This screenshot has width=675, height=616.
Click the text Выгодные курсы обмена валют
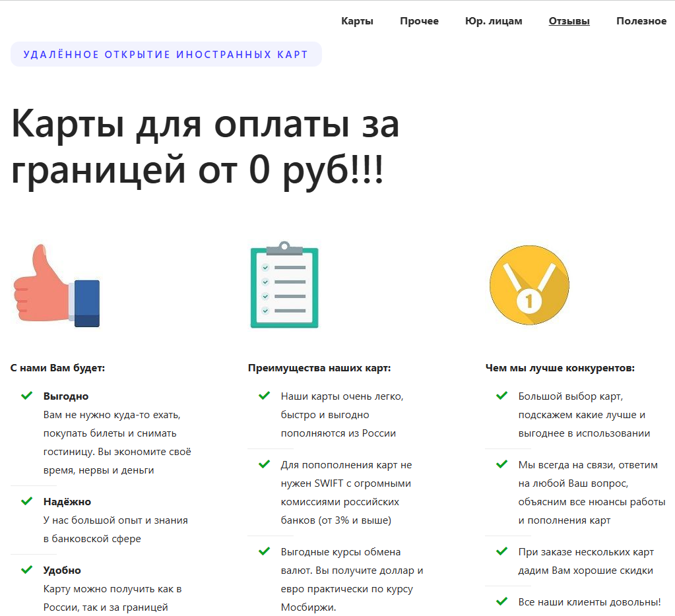(352, 580)
